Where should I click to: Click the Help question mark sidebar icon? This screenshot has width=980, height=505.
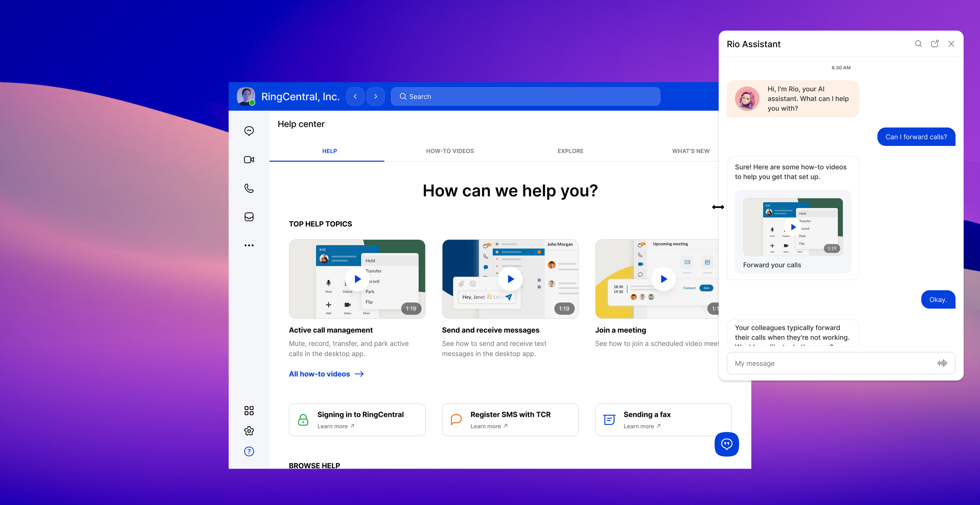(249, 451)
